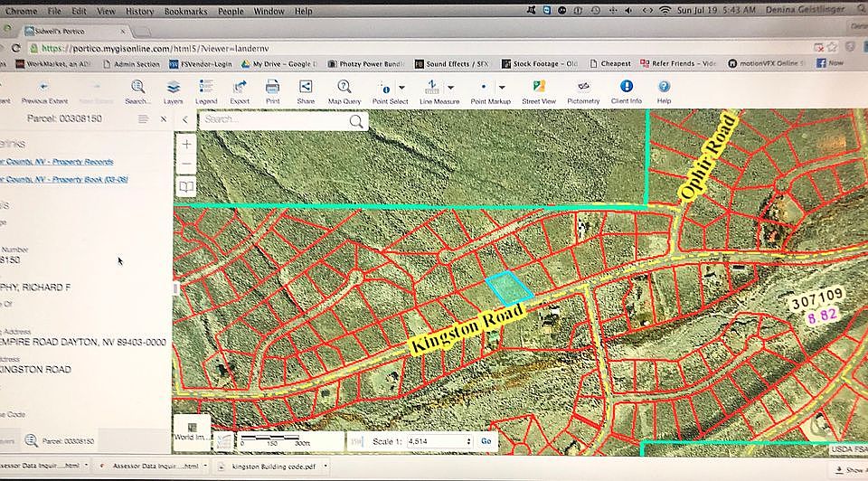Go back to Previous Extent
The image size is (868, 481).
pyautogui.click(x=44, y=89)
